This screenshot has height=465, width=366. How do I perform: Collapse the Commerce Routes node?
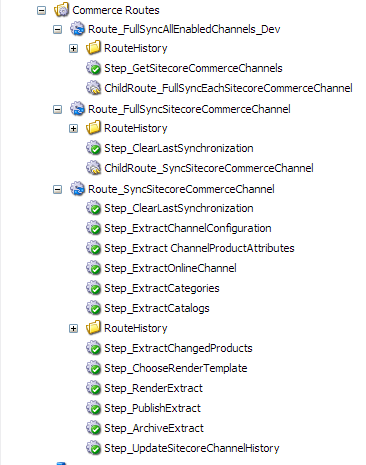pos(41,10)
